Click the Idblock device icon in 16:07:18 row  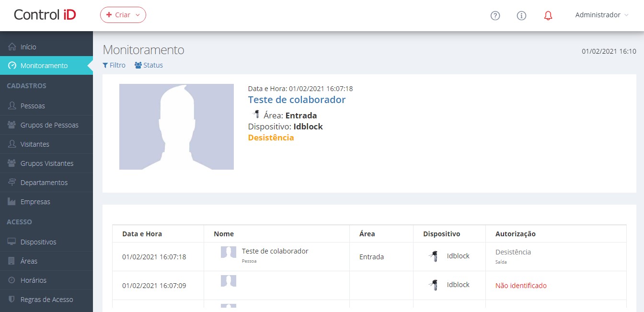(434, 256)
